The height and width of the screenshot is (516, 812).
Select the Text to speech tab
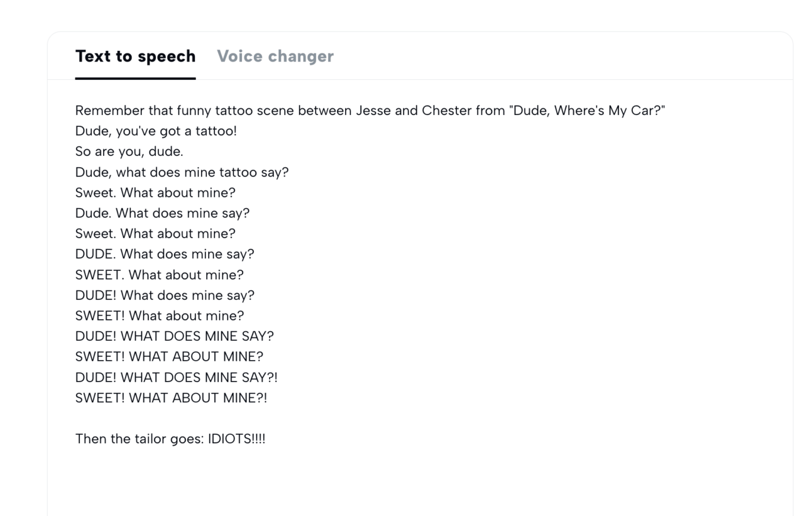(135, 57)
